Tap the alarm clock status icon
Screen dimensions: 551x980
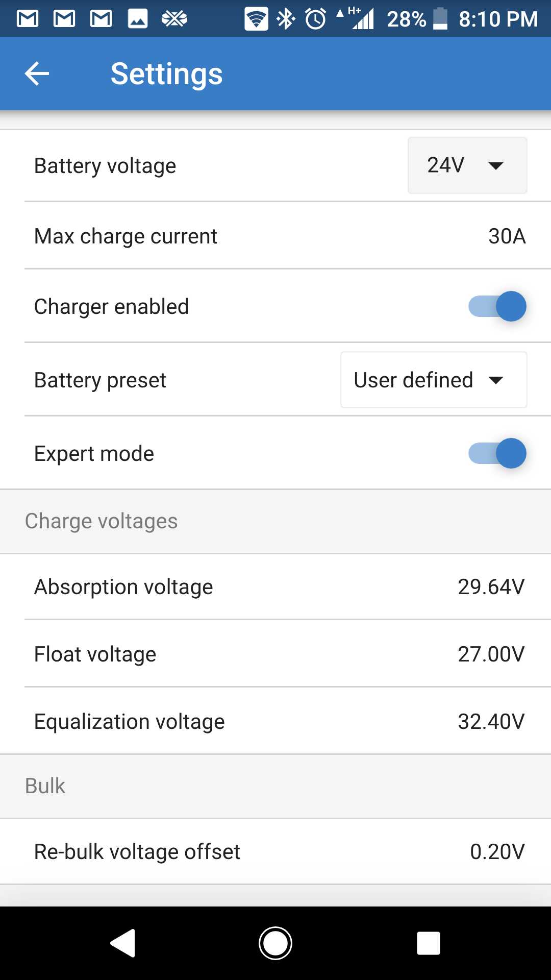[315, 19]
